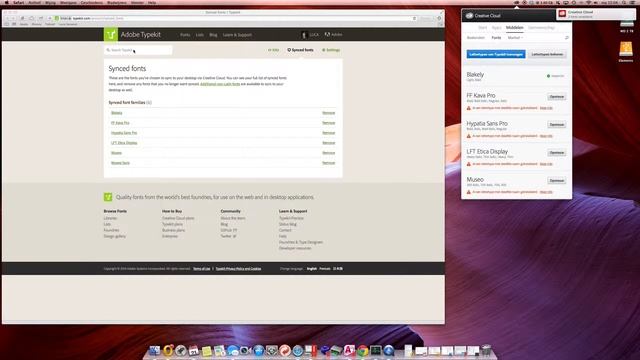Switch to the Gemeenschap tab in Creative Cloud
Viewport: 640px width, 360px height.
click(541, 28)
